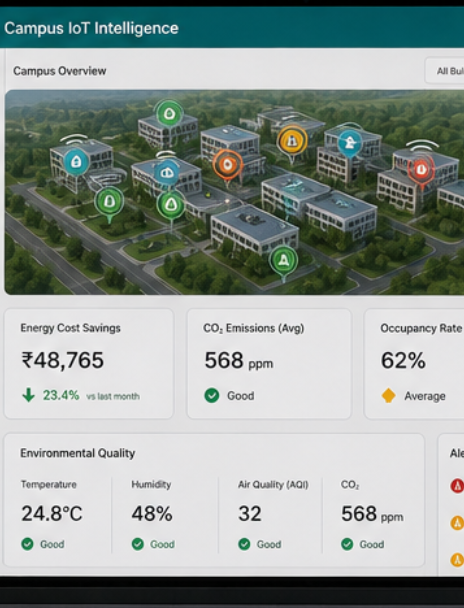Select the green pin nearest the left road
464x608 pixels.
coord(109,201)
